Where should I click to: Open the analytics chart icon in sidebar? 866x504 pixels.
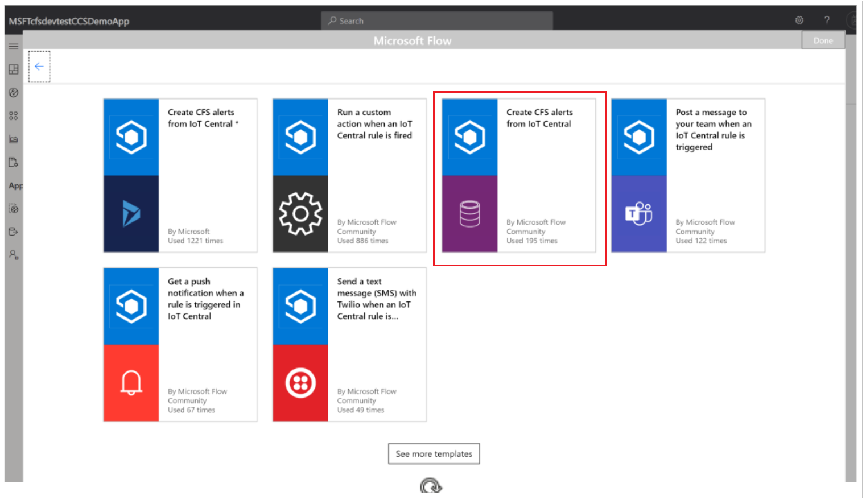click(14, 139)
